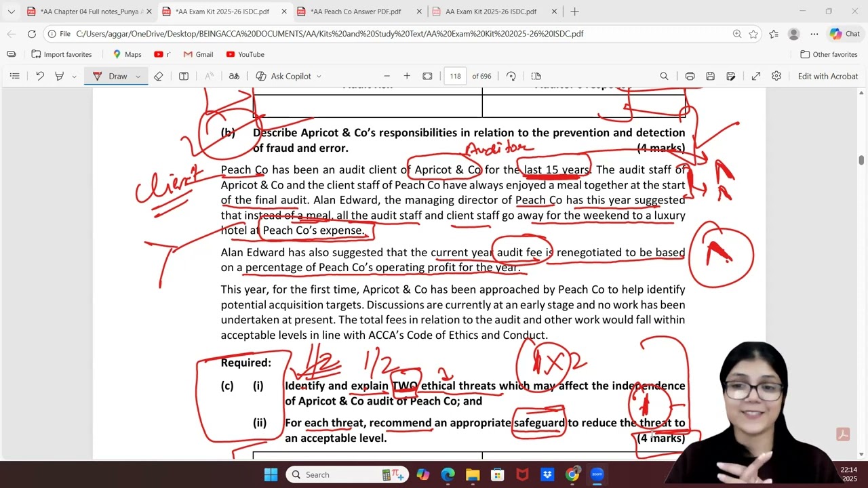Open the tab search dropdown chevron
Image resolution: width=868 pixels, height=488 pixels.
11,12
